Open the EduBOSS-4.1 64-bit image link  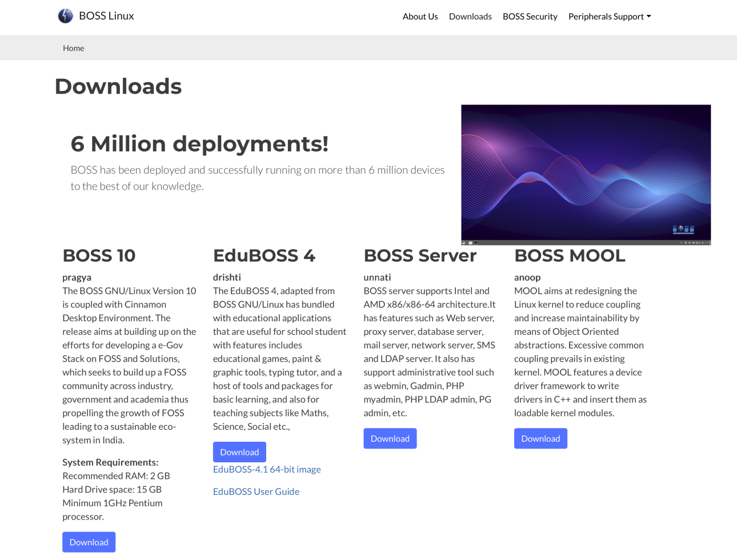click(x=267, y=469)
